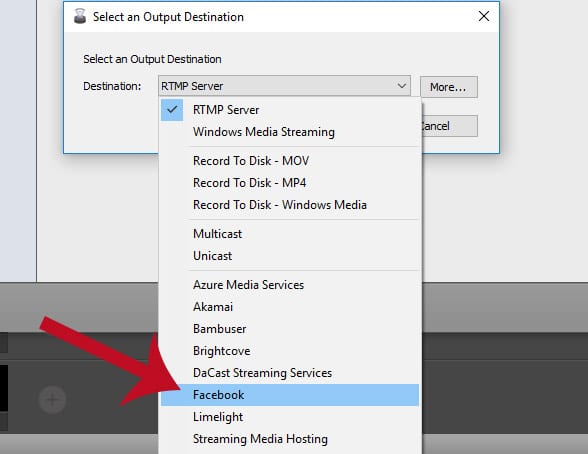Viewport: 588px width, 454px height.
Task: Close the Select an Output Destination dialog
Action: (x=484, y=16)
